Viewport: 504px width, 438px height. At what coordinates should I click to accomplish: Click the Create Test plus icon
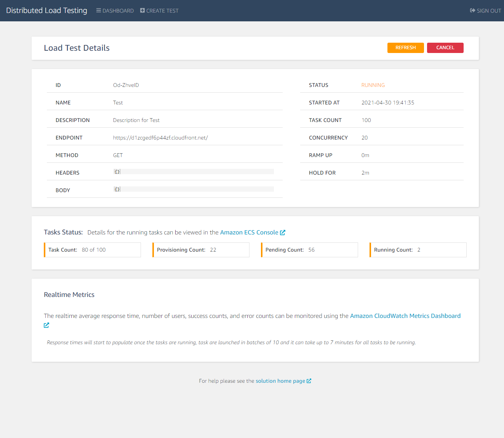142,10
